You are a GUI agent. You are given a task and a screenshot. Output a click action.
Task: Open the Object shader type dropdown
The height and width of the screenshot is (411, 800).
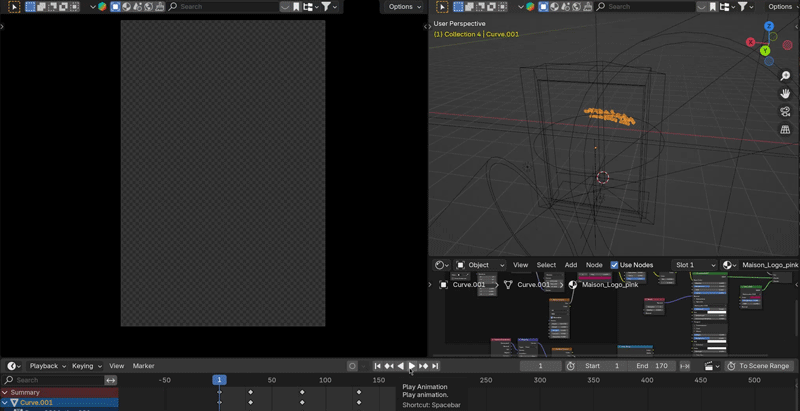(x=480, y=265)
